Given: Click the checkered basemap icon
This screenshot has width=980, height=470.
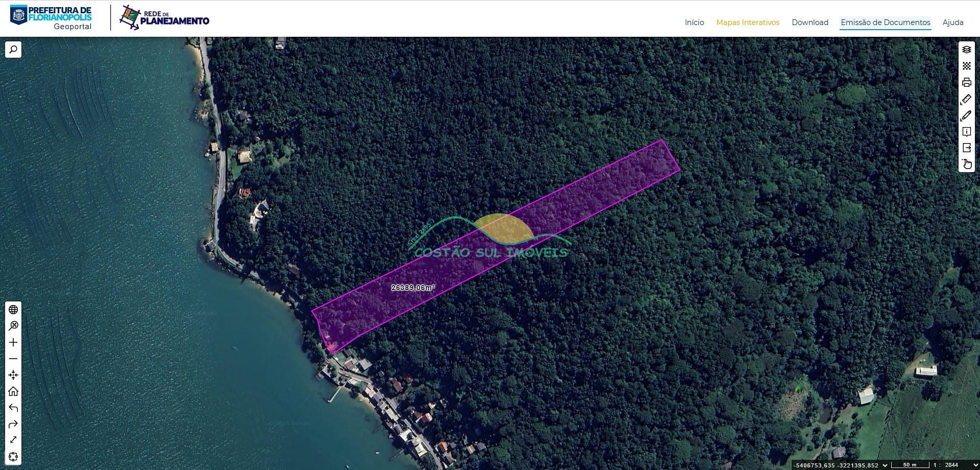Looking at the screenshot, I should pyautogui.click(x=966, y=66).
